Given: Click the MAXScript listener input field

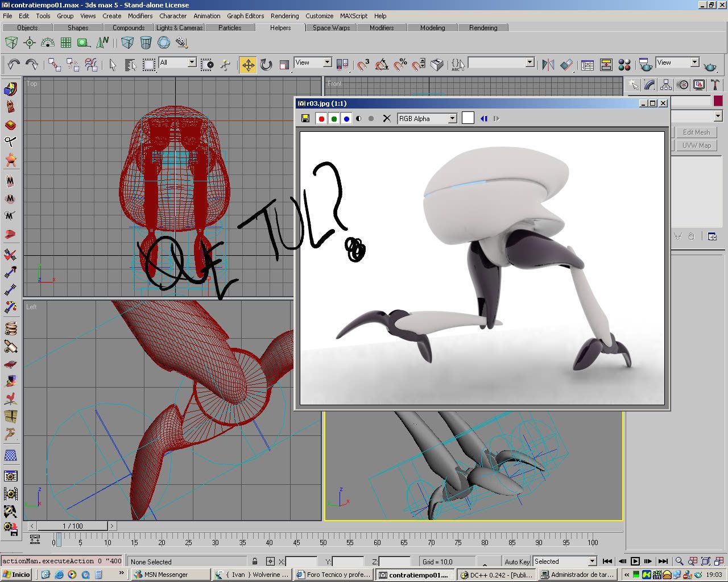Looking at the screenshot, I should pos(62,561).
